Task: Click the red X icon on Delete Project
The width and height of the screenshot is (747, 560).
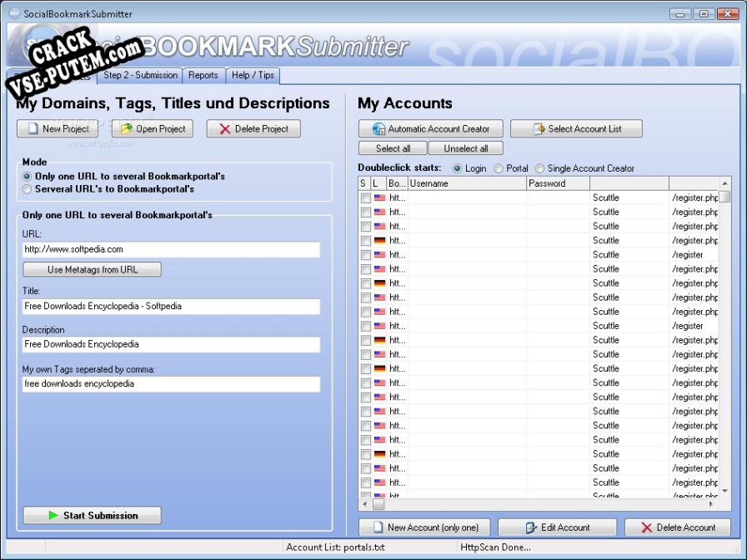Action: coord(225,129)
